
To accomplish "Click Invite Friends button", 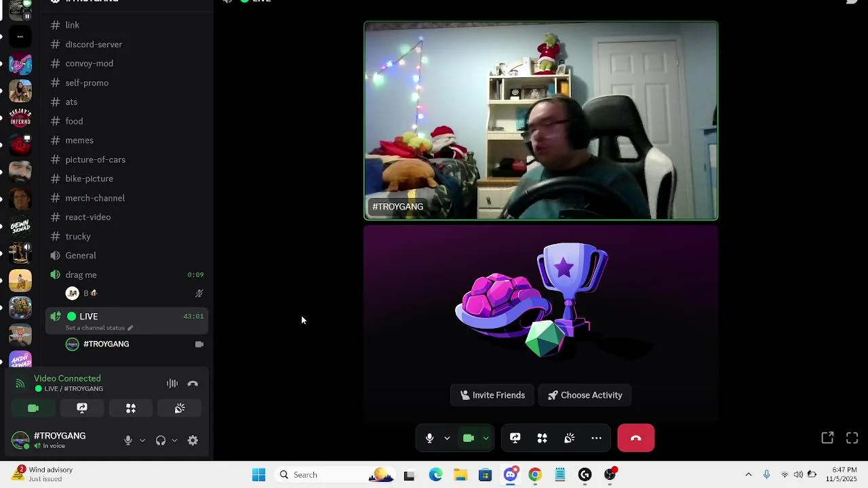I will (493, 395).
